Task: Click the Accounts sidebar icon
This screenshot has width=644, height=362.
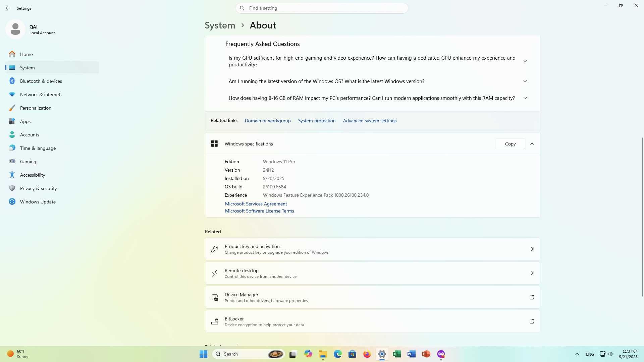Action: (x=12, y=135)
